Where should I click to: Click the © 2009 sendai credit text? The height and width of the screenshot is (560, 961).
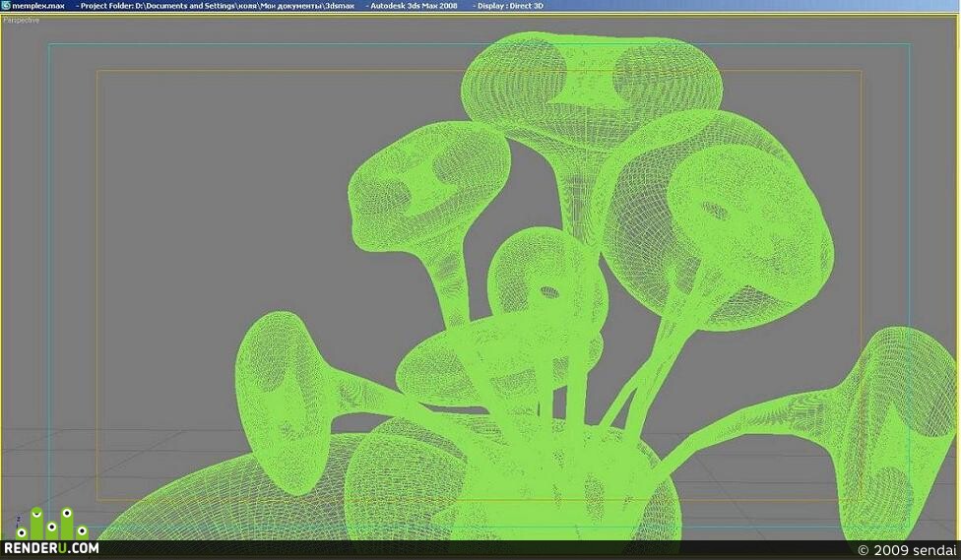pyautogui.click(x=907, y=550)
